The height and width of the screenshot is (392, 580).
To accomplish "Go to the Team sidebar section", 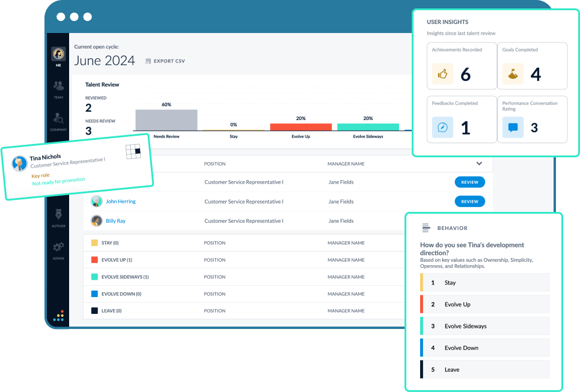I will 58,87.
